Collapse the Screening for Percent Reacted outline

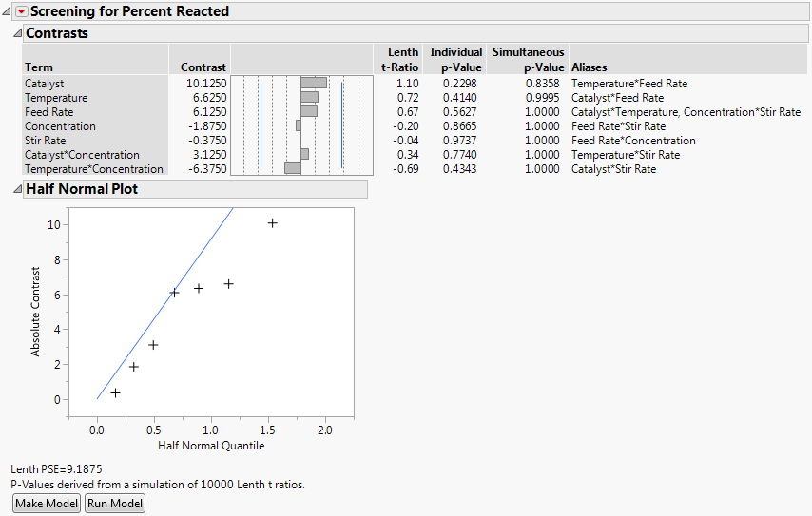click(x=8, y=11)
